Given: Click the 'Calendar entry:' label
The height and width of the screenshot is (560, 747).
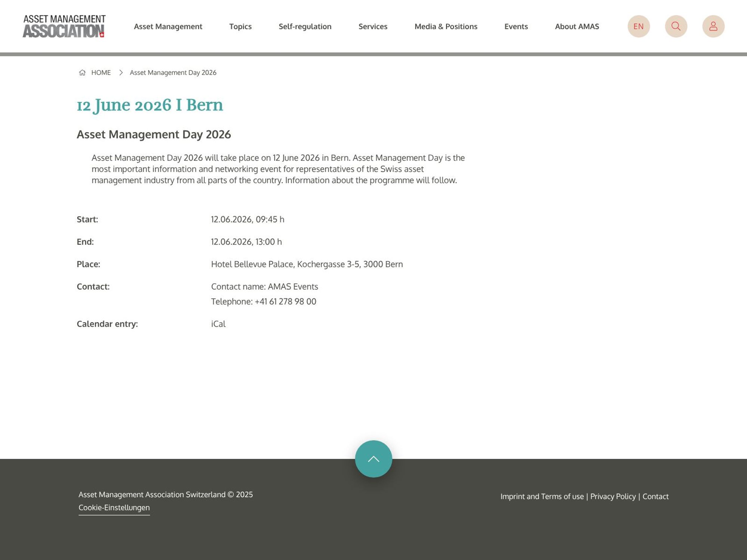Looking at the screenshot, I should pos(107,324).
